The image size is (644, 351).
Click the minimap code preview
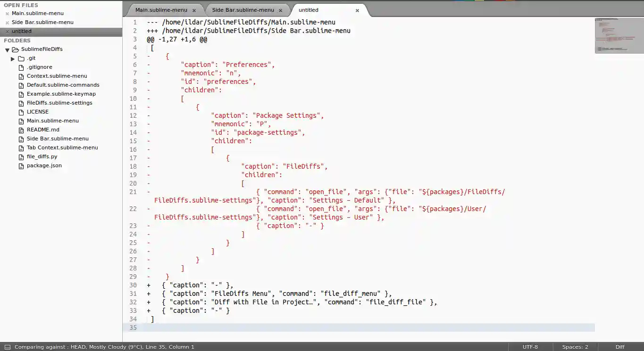pos(619,35)
